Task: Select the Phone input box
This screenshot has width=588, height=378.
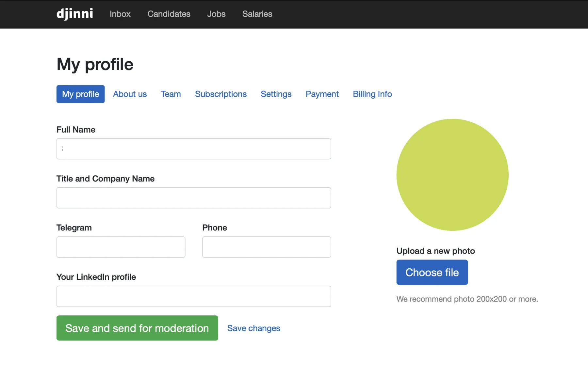Action: pyautogui.click(x=267, y=247)
